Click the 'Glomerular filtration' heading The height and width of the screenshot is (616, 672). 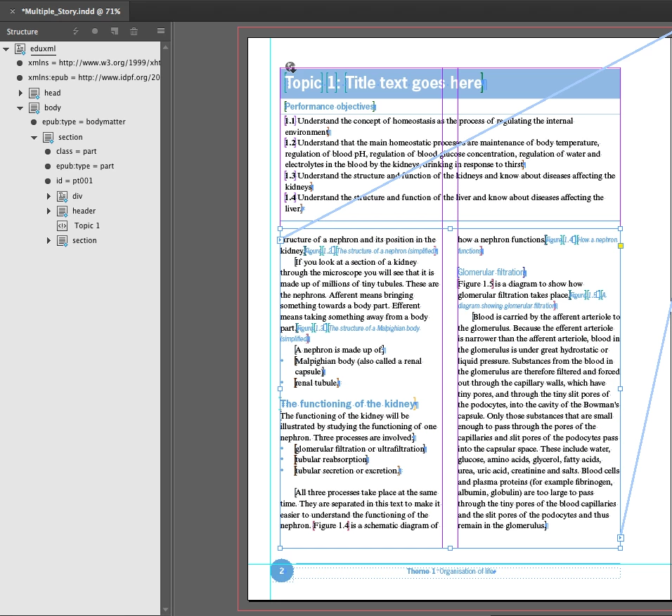coord(491,272)
